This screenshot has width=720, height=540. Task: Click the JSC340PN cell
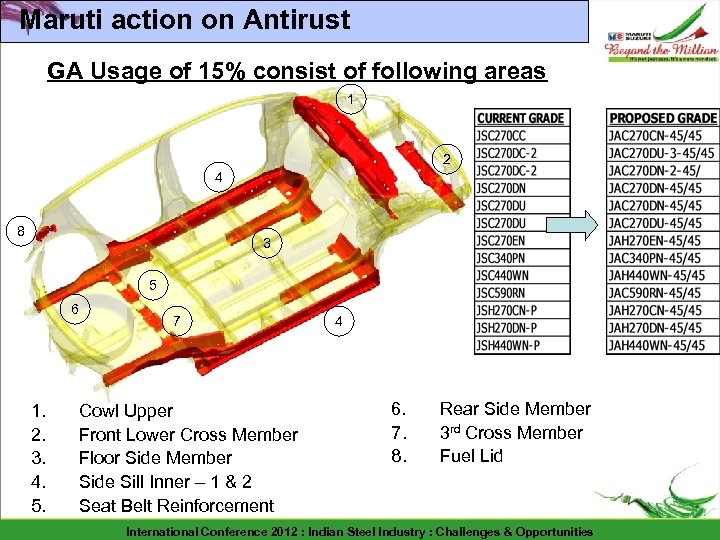click(x=522, y=258)
